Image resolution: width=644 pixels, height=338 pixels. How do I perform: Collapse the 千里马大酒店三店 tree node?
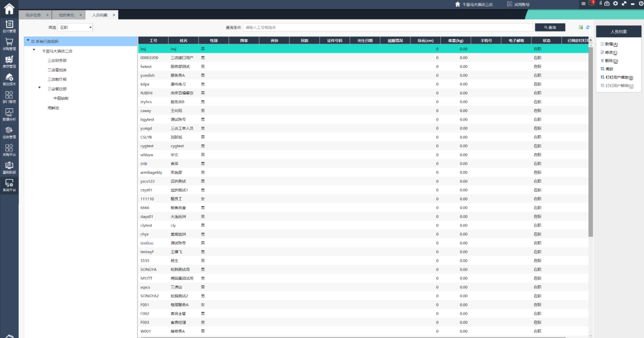34,50
